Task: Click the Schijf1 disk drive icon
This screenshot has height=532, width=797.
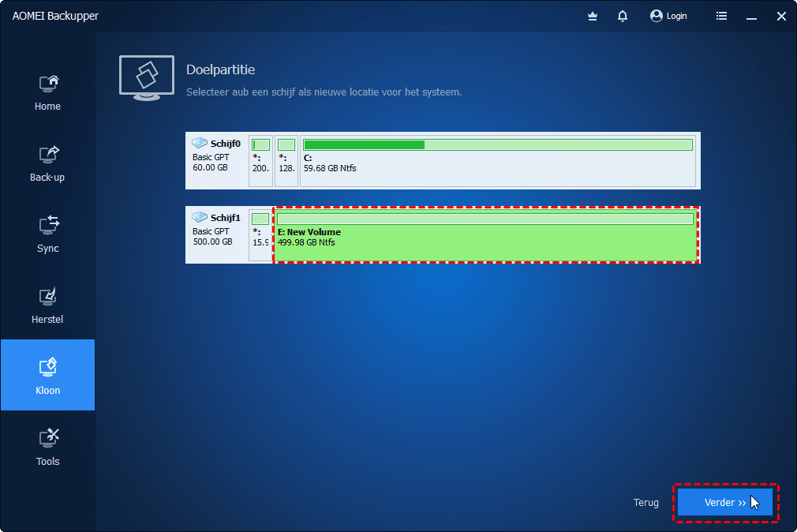Action: (x=199, y=217)
